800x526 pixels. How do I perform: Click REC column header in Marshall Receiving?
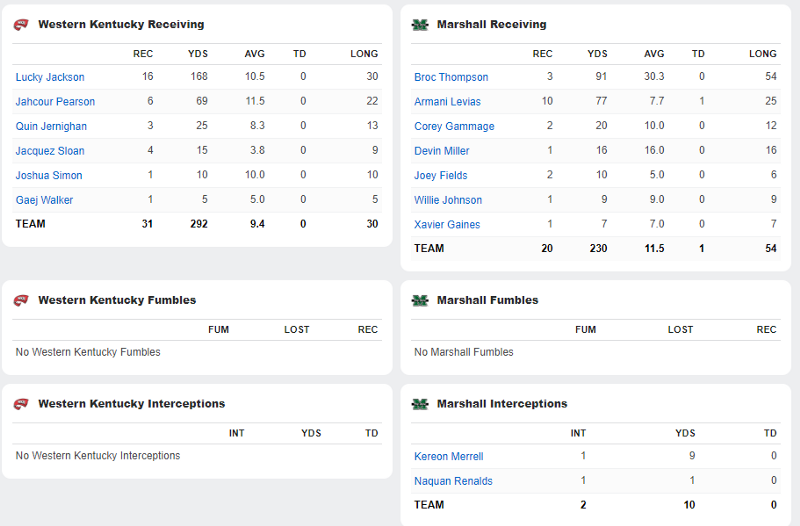pyautogui.click(x=542, y=54)
